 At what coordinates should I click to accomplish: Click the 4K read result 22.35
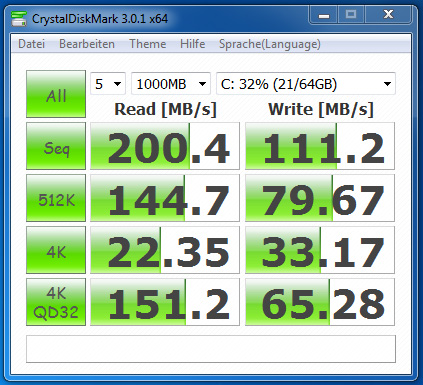point(165,250)
